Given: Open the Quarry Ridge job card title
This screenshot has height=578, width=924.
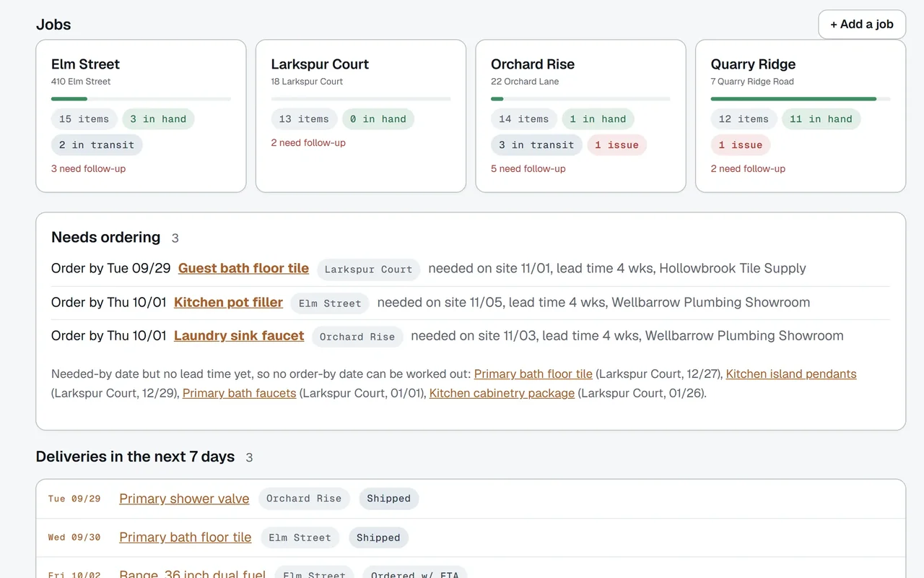Looking at the screenshot, I should 753,64.
